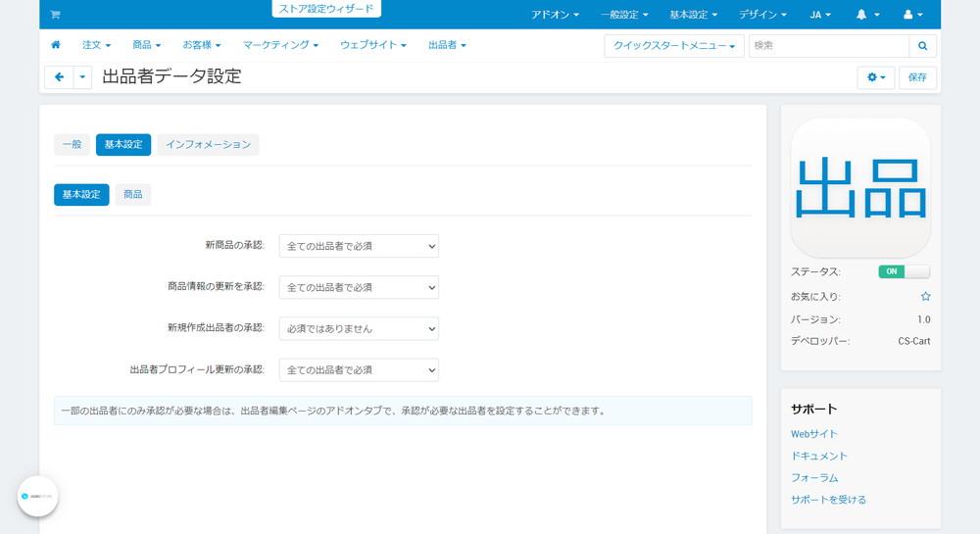Open the マーケティング menu

point(280,45)
